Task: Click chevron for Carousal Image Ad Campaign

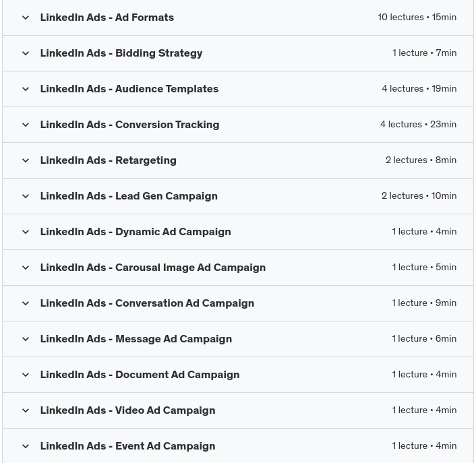Action: tap(26, 268)
